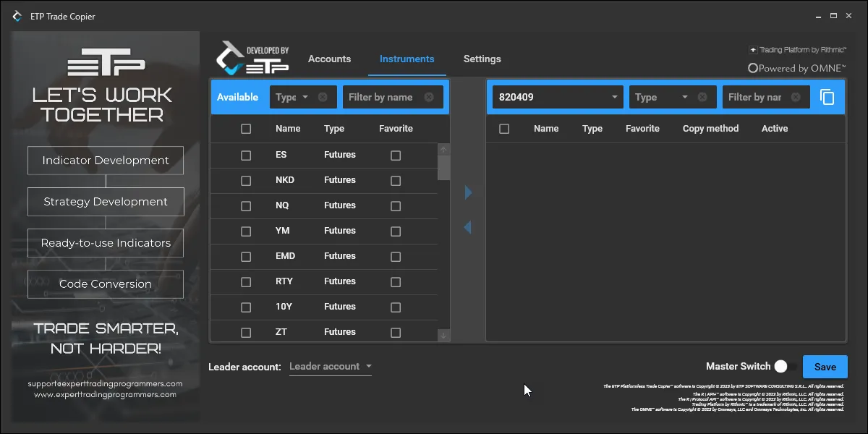Viewport: 868px width, 434px height.
Task: Click the scrollbar down arrow
Action: click(x=444, y=335)
